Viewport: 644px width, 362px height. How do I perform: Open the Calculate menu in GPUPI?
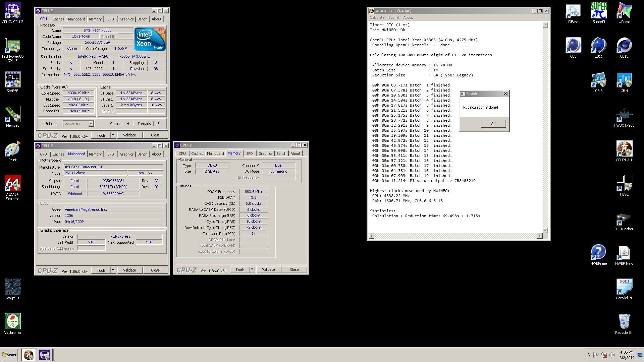[377, 17]
